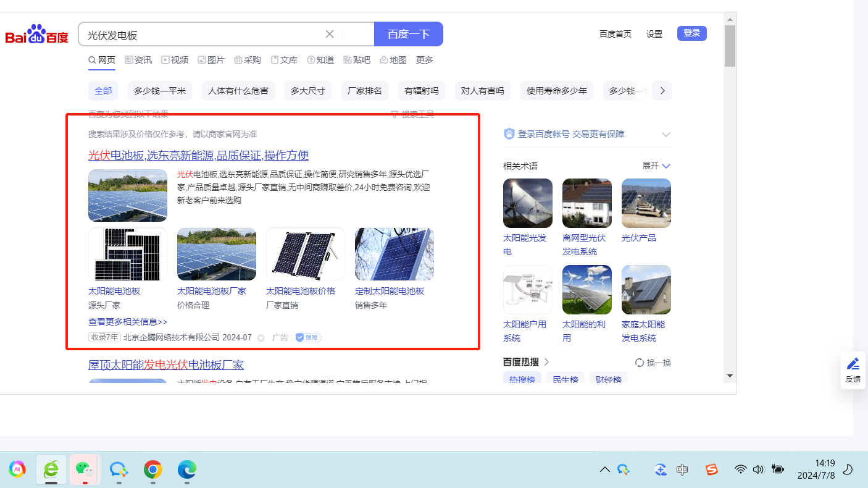Toggle night mode moon icon in taskbar
This screenshot has width=868, height=488.
click(848, 469)
